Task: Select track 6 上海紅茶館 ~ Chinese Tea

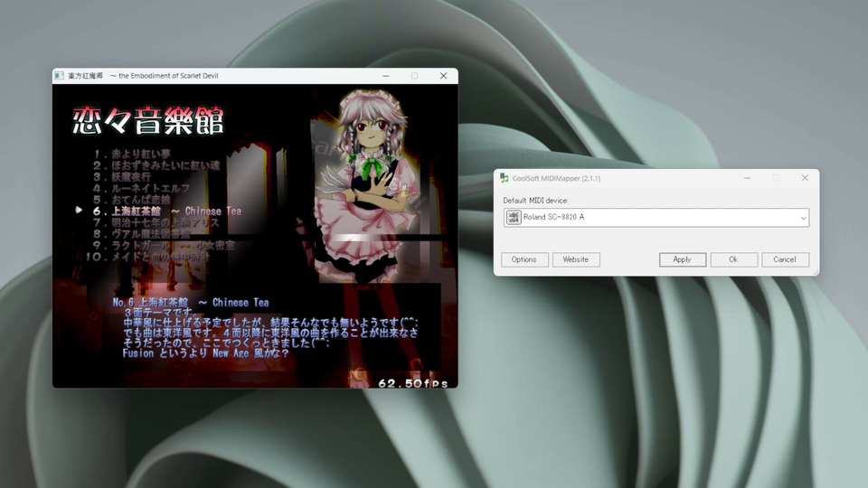Action: 166,211
